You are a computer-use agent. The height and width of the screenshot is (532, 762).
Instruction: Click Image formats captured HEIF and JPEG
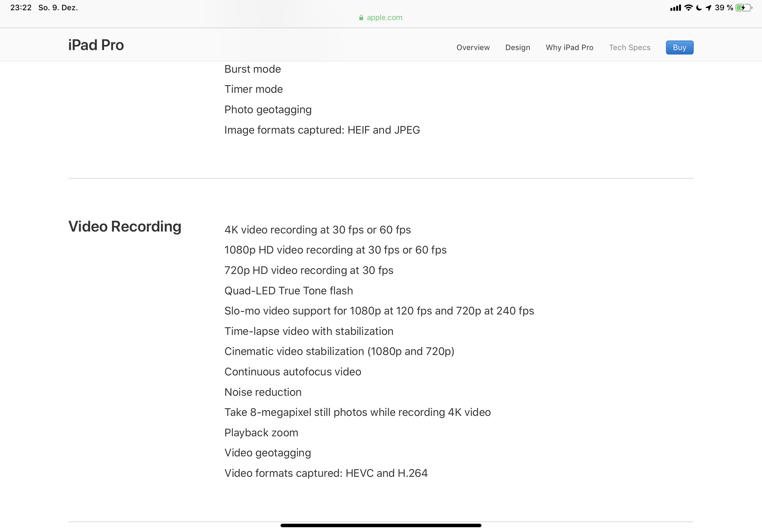(x=322, y=130)
